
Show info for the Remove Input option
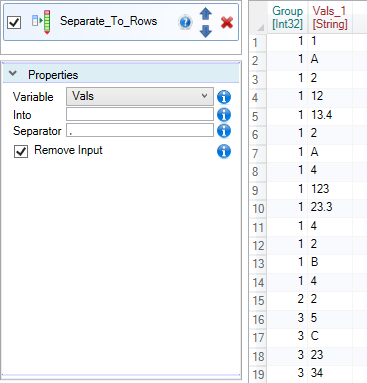point(224,151)
